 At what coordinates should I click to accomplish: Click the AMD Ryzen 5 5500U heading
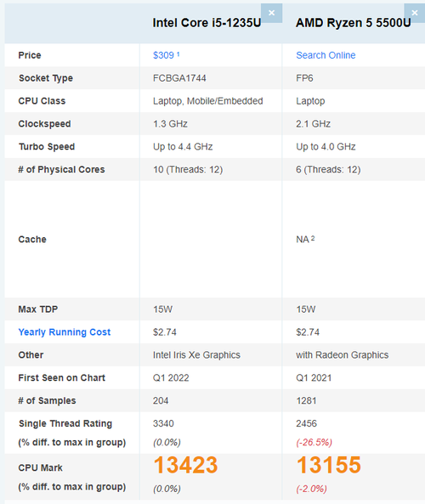354,23
